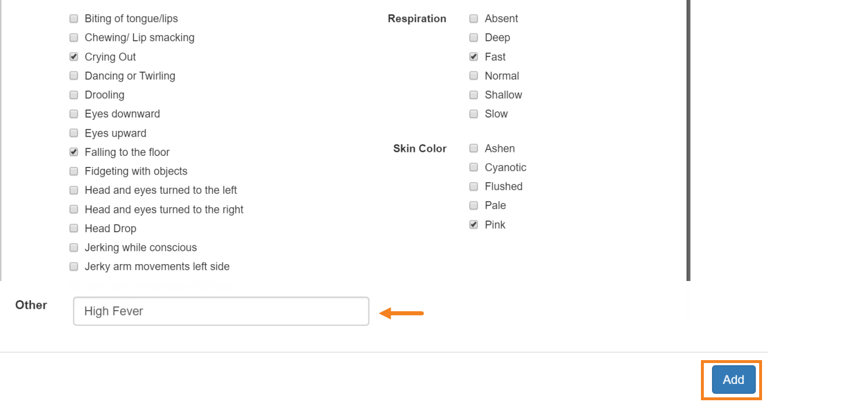Check Head and eyes turned to the left
This screenshot has height=402, width=868.
(74, 190)
